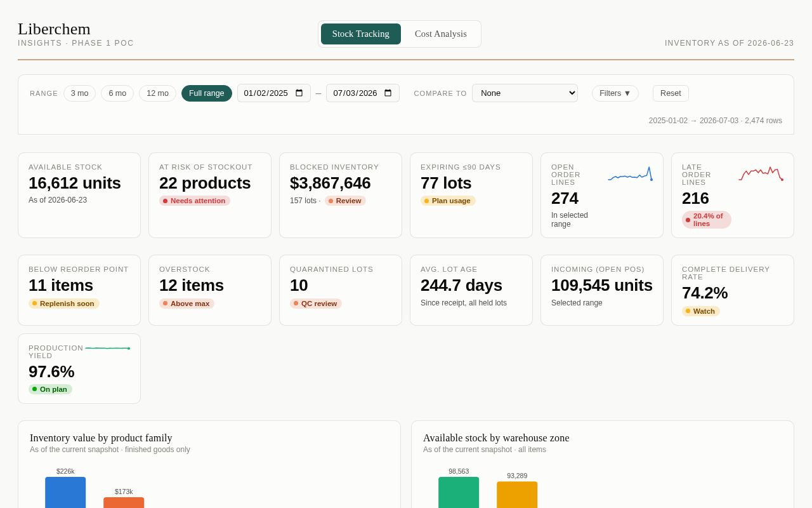Select the 6 mo range
The width and height of the screenshot is (812, 508).
tap(117, 93)
